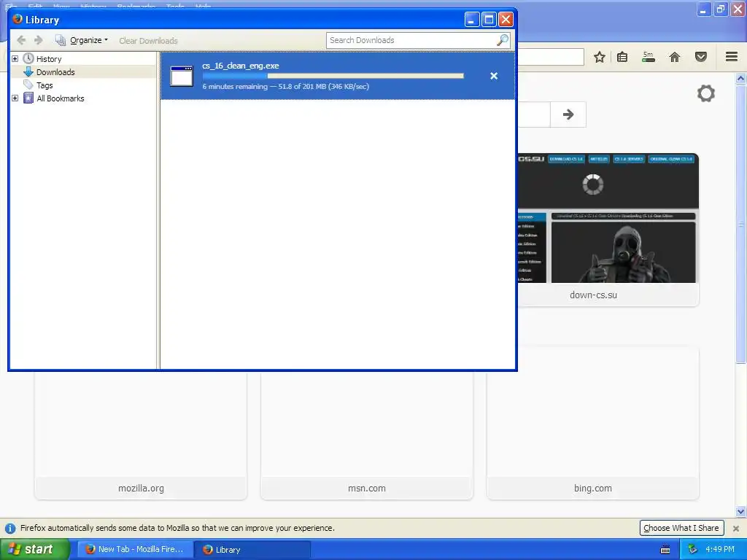747x560 pixels.
Task: Open the mozilla.org tile
Action: click(141, 435)
